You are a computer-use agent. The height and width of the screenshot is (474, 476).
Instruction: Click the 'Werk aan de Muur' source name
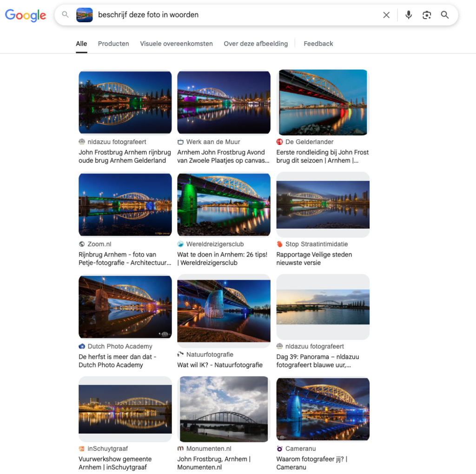click(213, 142)
